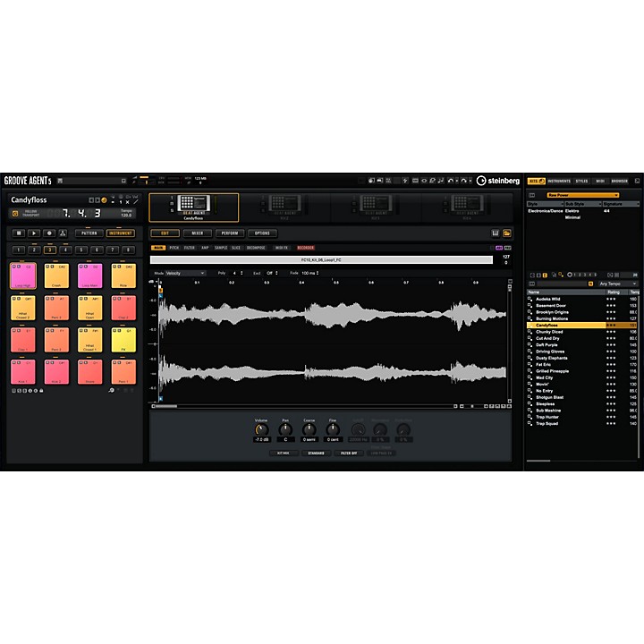Screen dimensions: 644x644
Task: Mute the Loop High pad
Action: [14, 267]
